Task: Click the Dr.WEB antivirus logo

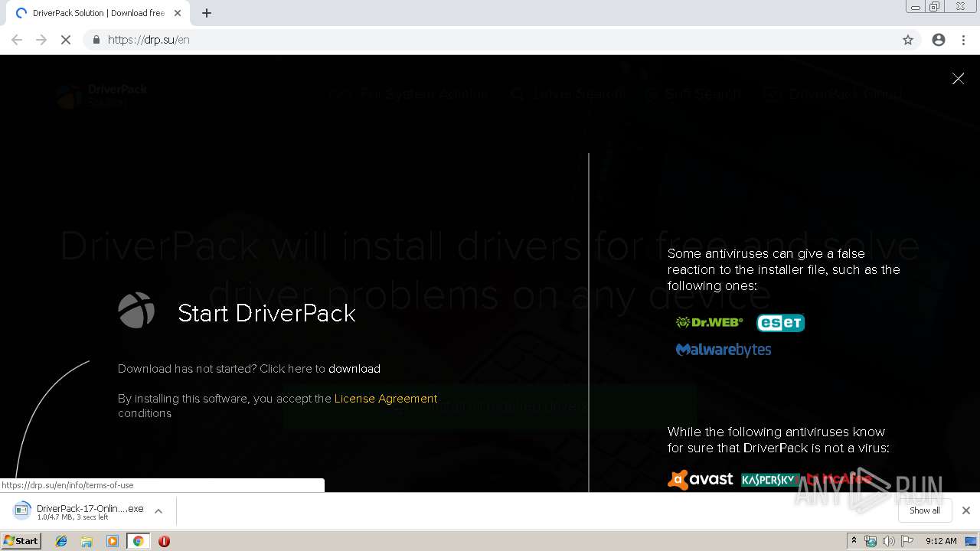Action: pyautogui.click(x=709, y=322)
